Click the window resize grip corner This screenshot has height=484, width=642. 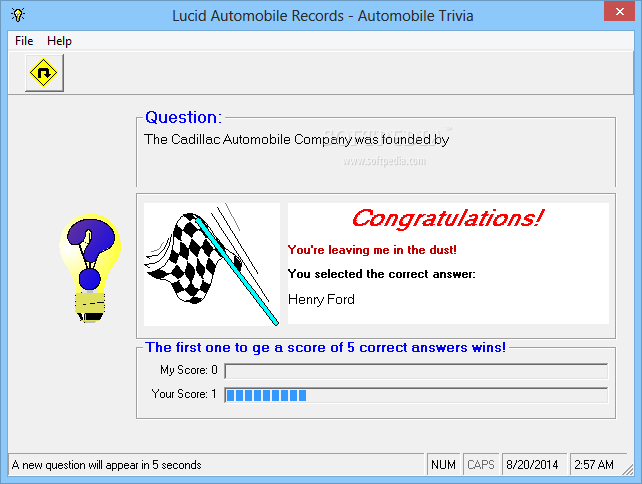(628, 469)
